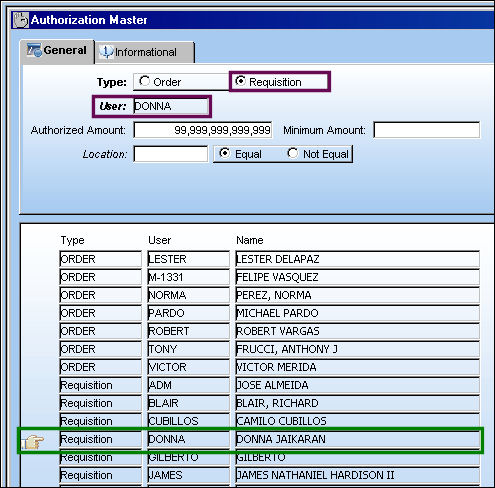Select the ROBERT user cell

(x=188, y=331)
